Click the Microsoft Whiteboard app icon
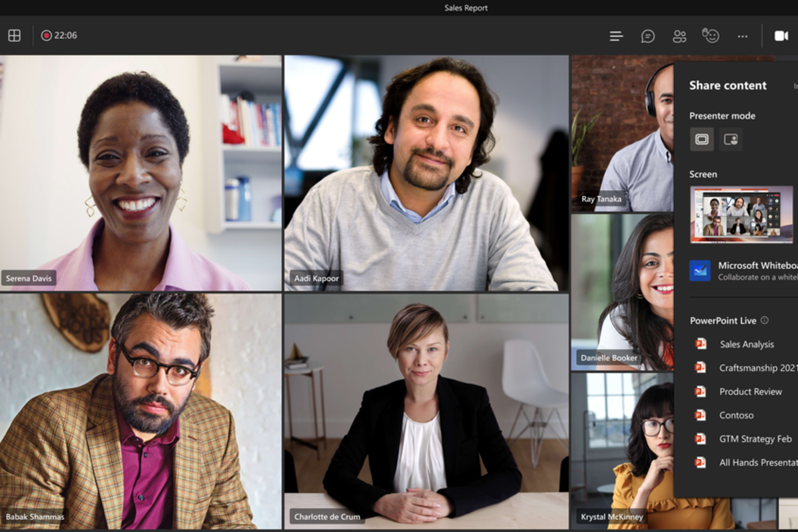Viewport: 798px width, 532px height. [700, 270]
